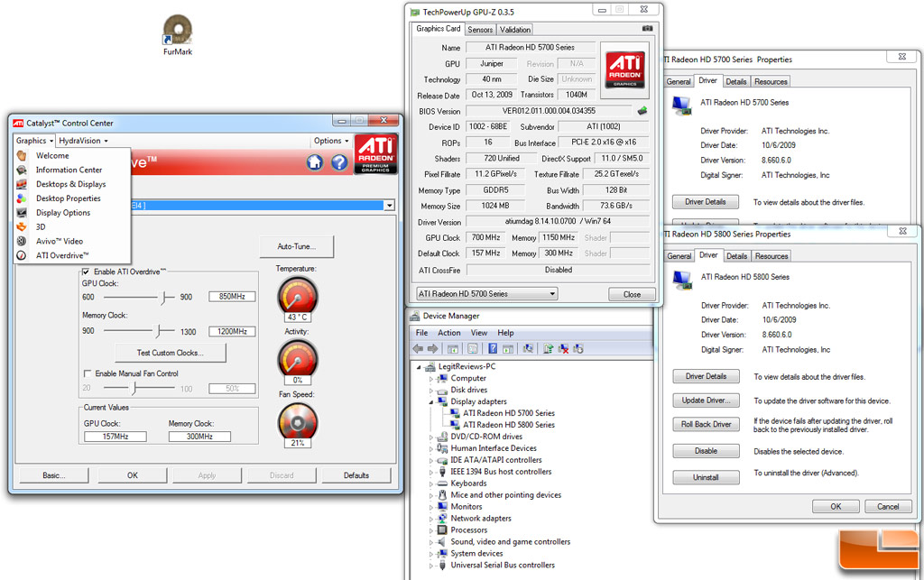924x580 pixels.
Task: Switch to the Validation tab in GPU-Z
Action: pyautogui.click(x=515, y=30)
